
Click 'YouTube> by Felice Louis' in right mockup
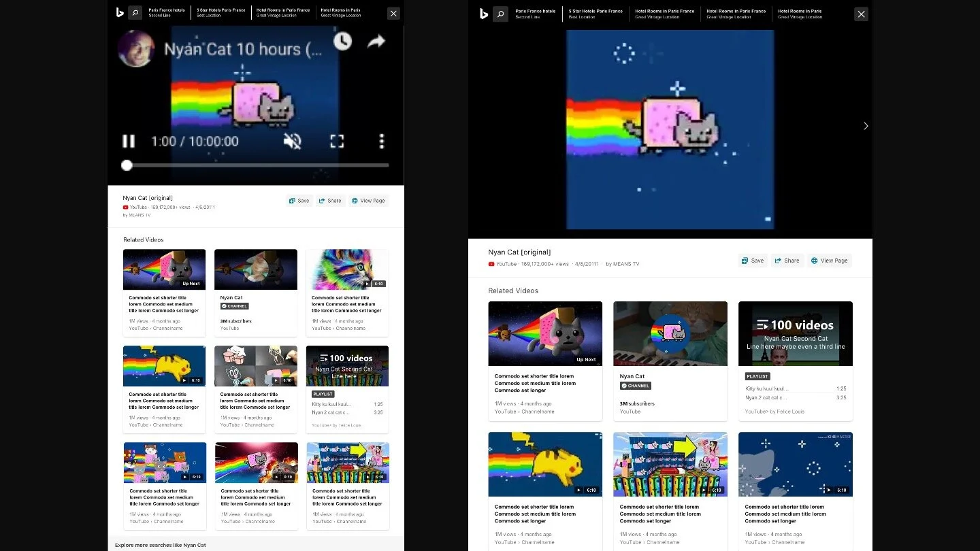click(774, 412)
